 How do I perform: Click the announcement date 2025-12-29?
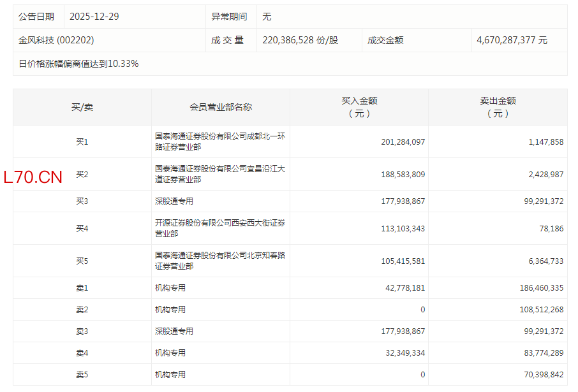point(94,17)
